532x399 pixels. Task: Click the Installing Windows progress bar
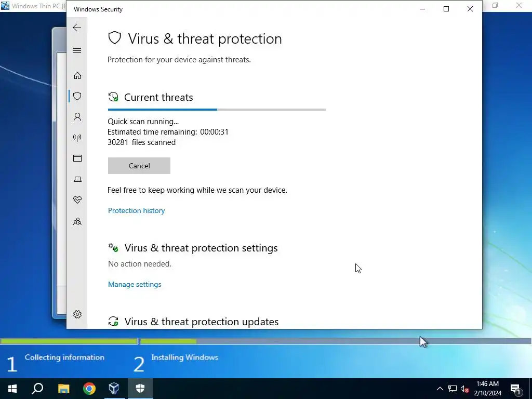[335, 341]
